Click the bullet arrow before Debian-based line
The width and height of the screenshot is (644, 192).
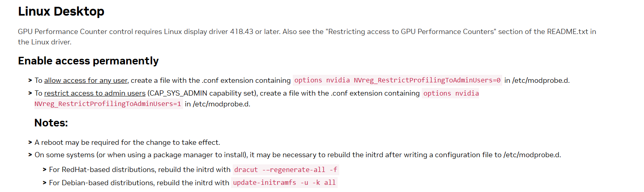(44, 183)
